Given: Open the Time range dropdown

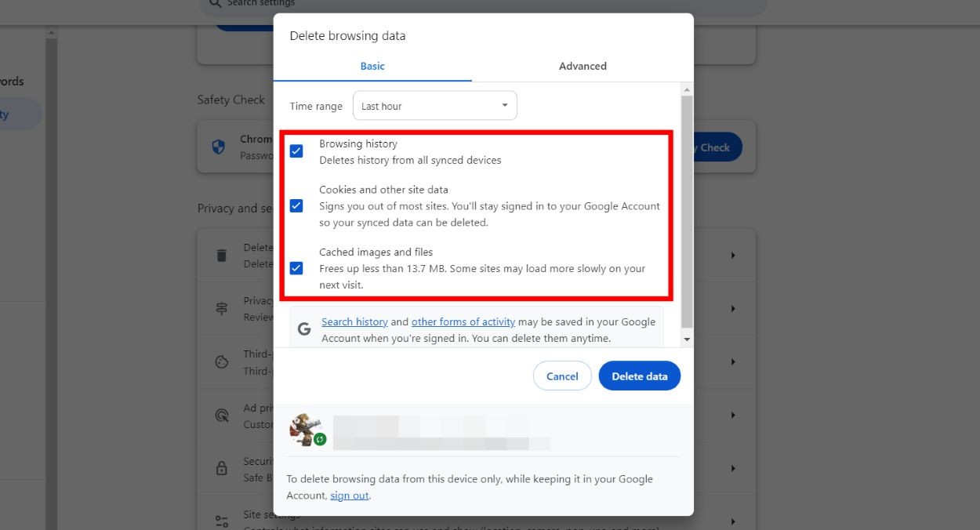Looking at the screenshot, I should pyautogui.click(x=435, y=106).
